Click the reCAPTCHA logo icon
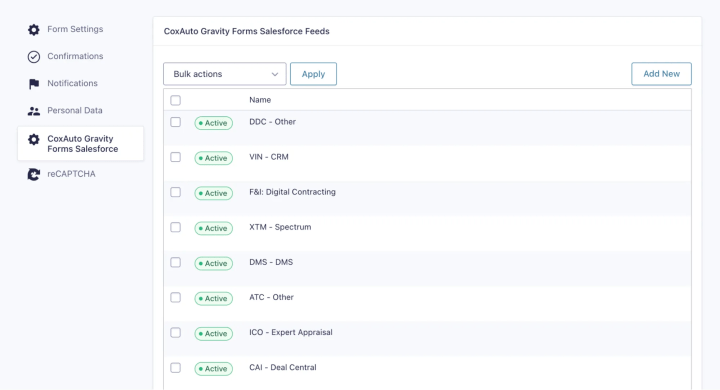This screenshot has width=720, height=390. [x=34, y=174]
